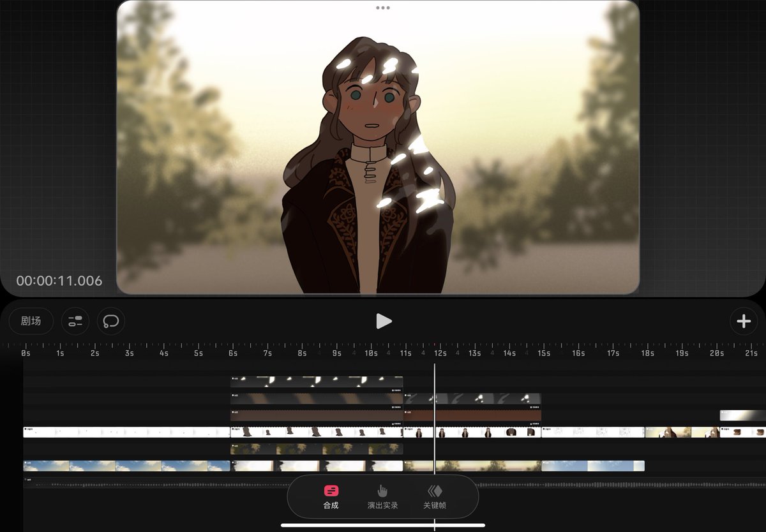Jump to the 0s ruler mark
Screen dimensions: 766x532
click(26, 353)
